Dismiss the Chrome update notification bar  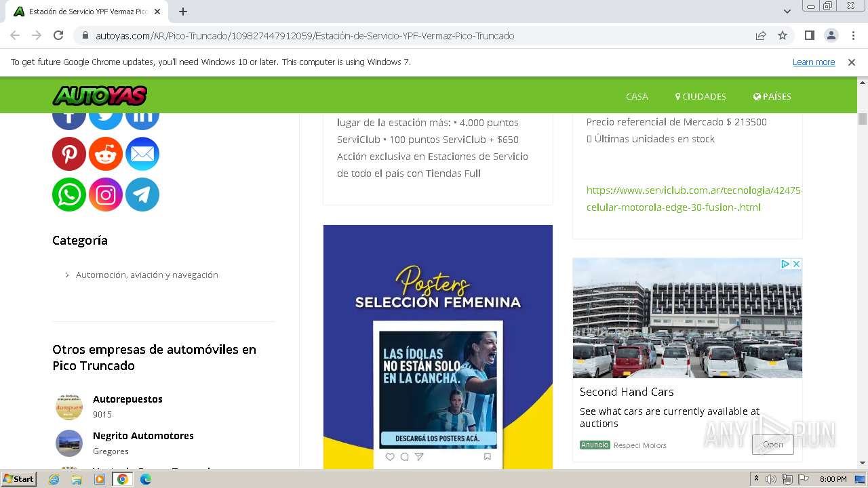pos(852,62)
